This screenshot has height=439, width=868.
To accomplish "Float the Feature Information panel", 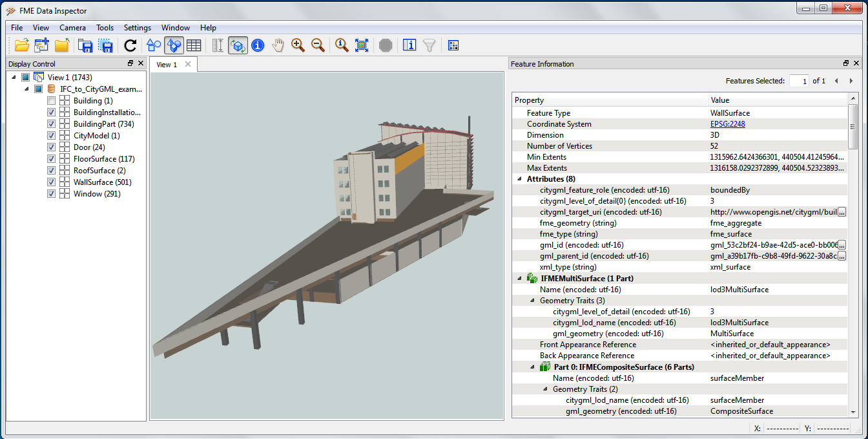I will [x=846, y=63].
